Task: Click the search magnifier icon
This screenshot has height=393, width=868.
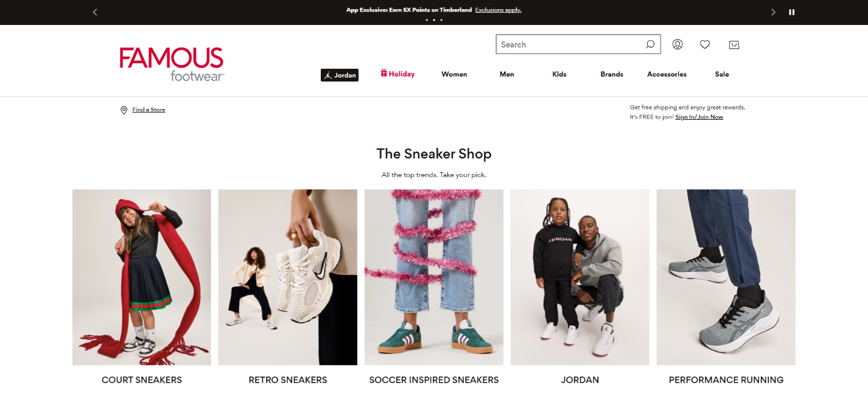Action: 650,44
